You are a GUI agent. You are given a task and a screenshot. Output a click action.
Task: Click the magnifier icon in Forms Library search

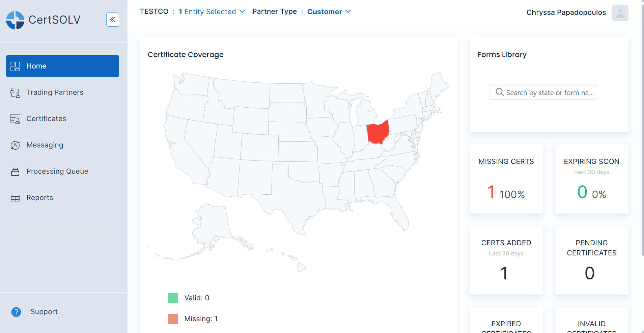click(499, 92)
